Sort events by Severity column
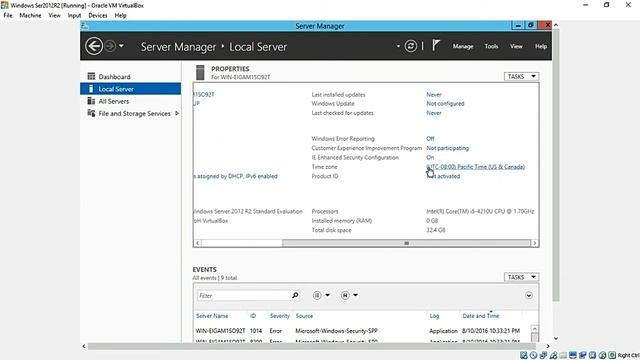 click(280, 316)
